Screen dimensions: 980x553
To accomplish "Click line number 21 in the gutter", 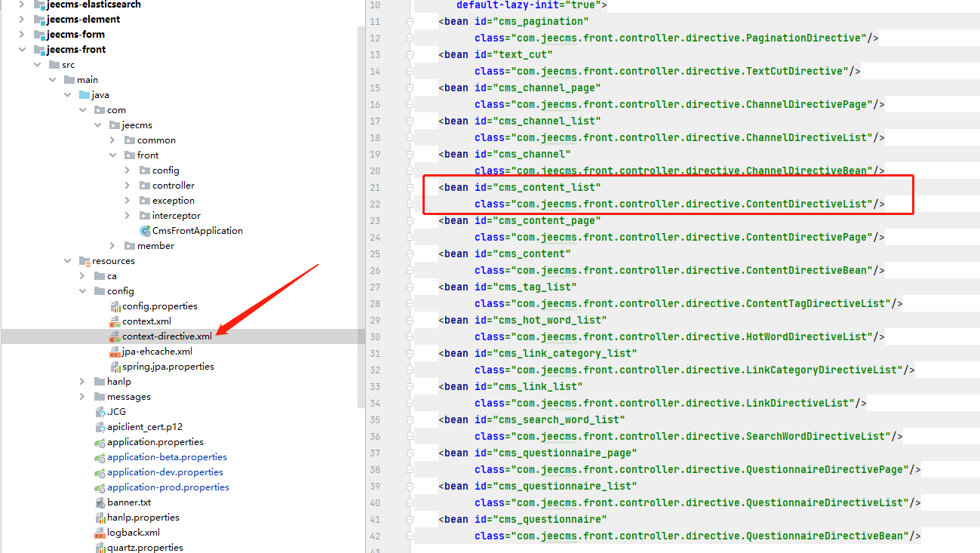I will click(375, 187).
